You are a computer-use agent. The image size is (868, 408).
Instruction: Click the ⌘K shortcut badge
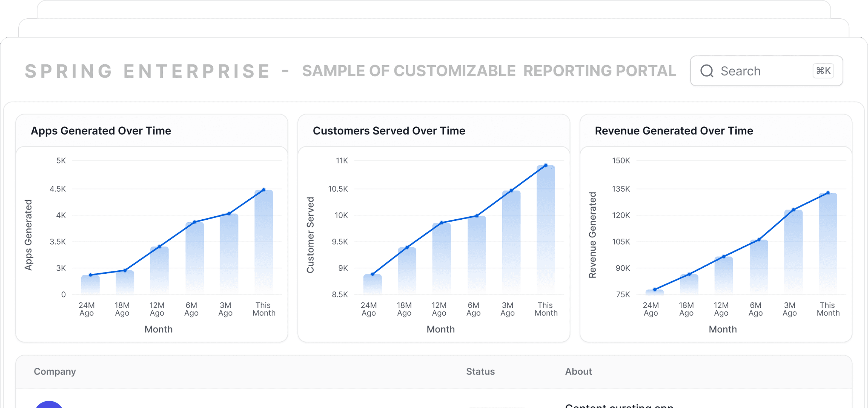[x=823, y=71]
